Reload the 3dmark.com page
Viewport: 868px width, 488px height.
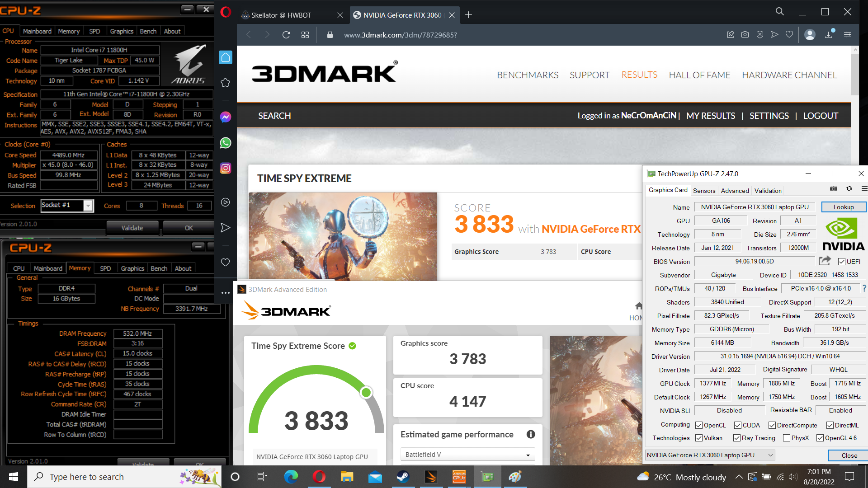(x=286, y=35)
